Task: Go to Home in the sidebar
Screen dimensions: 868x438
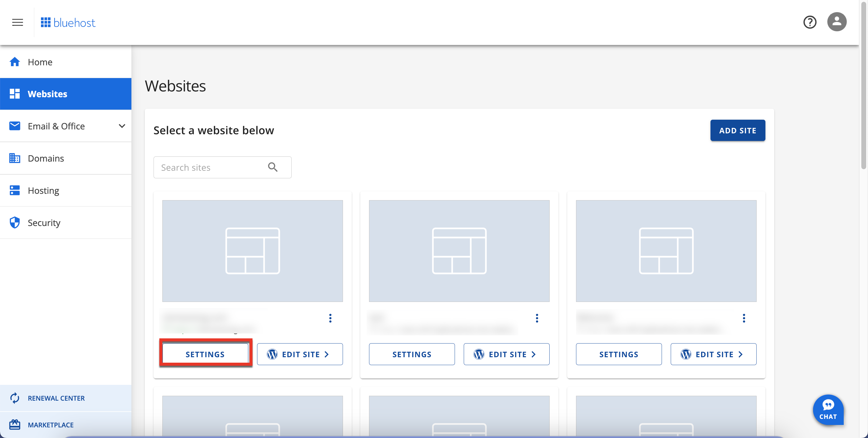Action: pos(66,62)
